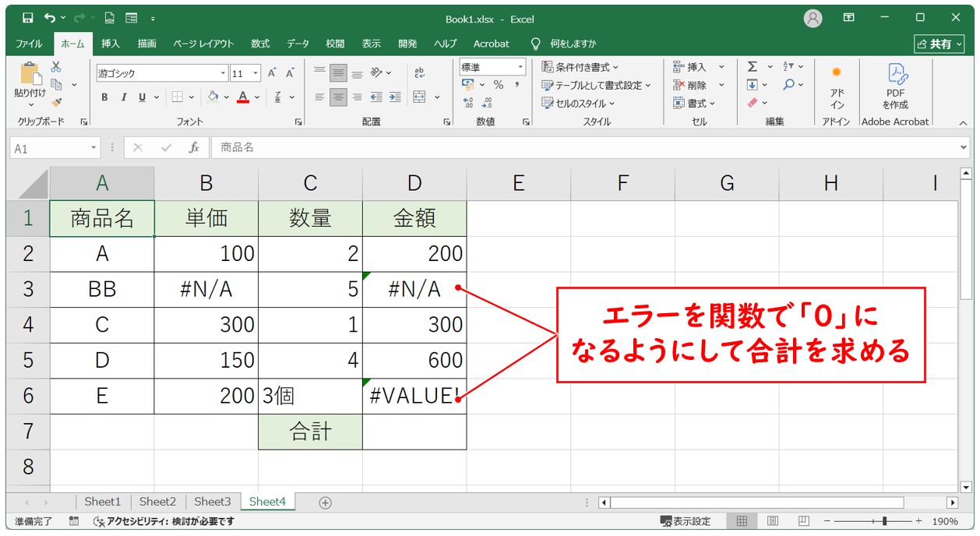Click the 表示設定 button in status bar
980x536 pixels.
686,521
